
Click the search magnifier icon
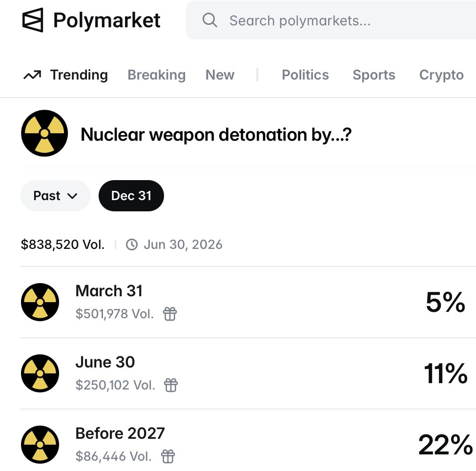click(209, 20)
